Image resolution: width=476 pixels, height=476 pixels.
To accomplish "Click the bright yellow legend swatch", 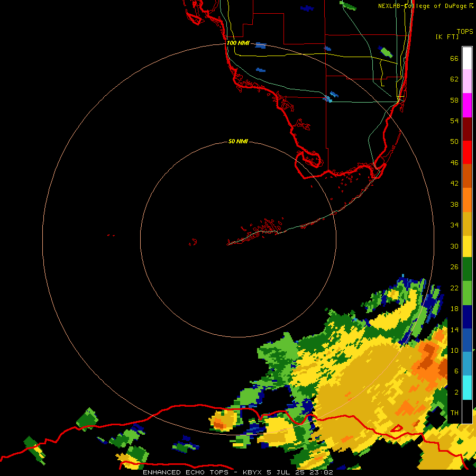I will tap(467, 246).
